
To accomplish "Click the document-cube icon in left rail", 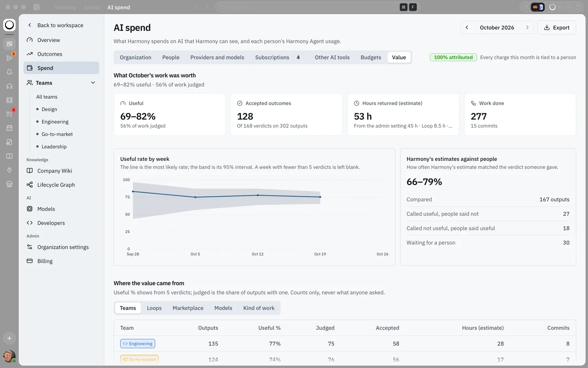I will point(9,142).
